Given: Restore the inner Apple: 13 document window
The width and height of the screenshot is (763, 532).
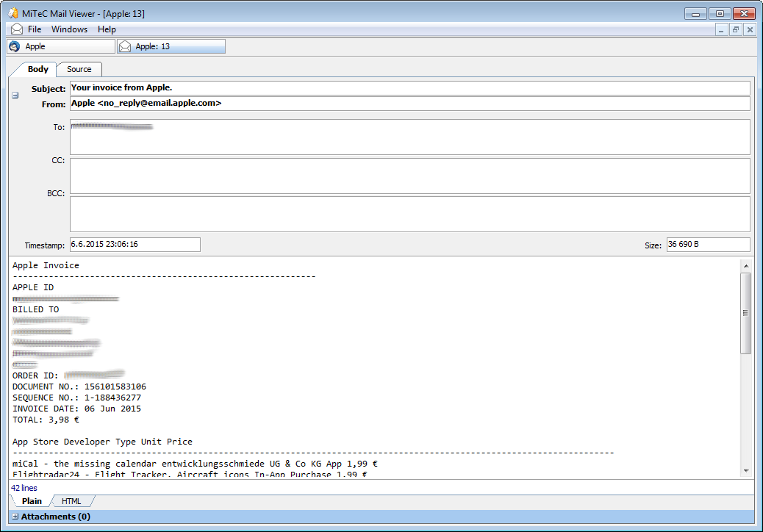Looking at the screenshot, I should coord(736,30).
